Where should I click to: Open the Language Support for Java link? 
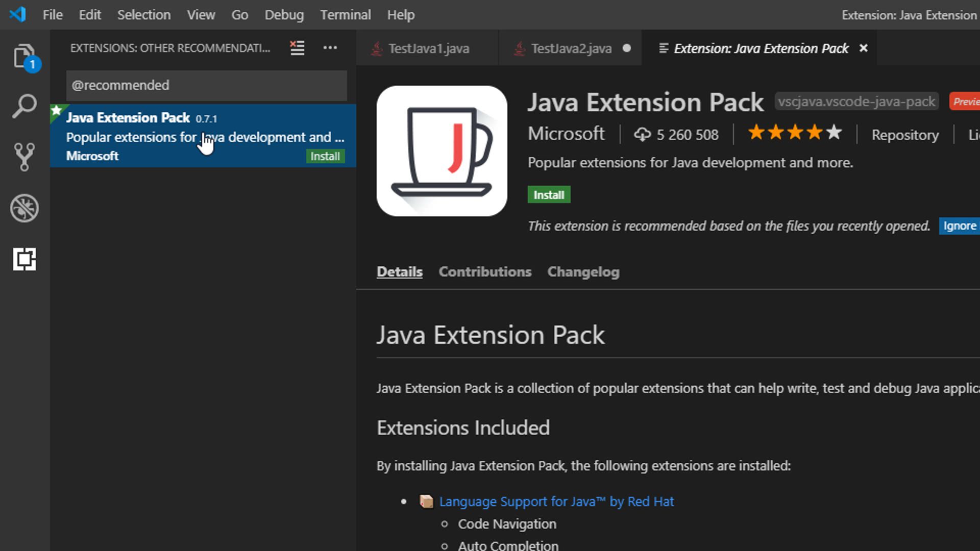click(557, 502)
